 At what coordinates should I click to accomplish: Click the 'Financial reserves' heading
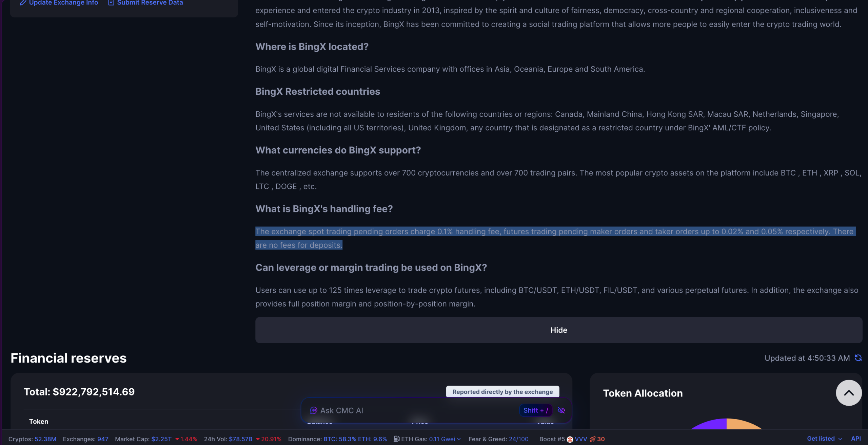(x=68, y=358)
